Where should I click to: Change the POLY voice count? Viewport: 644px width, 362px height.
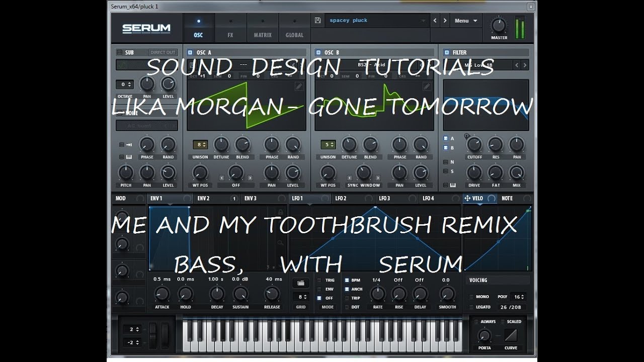(518, 297)
